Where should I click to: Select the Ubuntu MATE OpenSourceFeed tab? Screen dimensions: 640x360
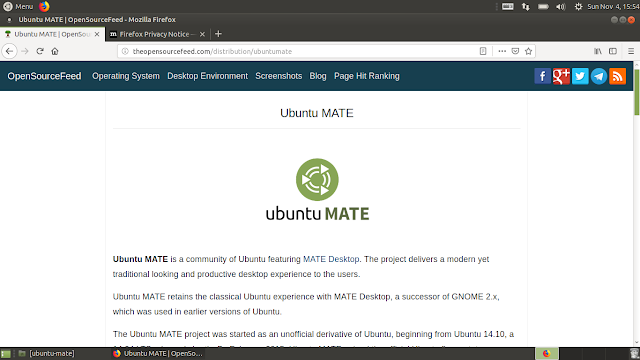52,34
